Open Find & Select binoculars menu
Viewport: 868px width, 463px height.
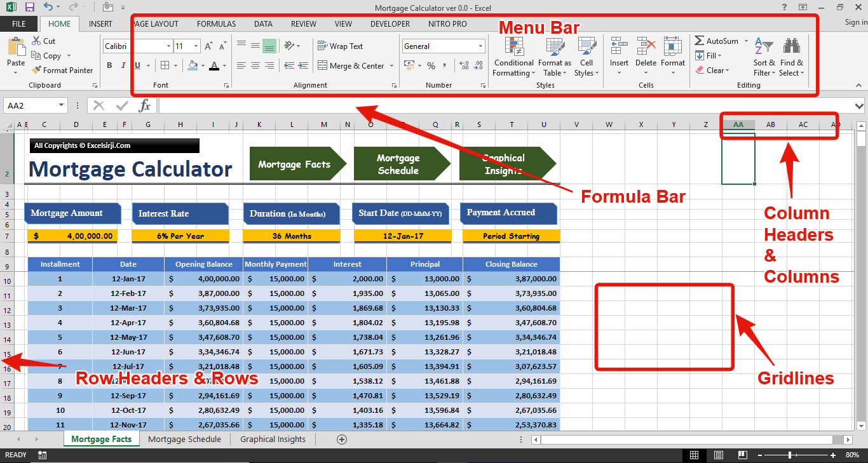[x=792, y=57]
